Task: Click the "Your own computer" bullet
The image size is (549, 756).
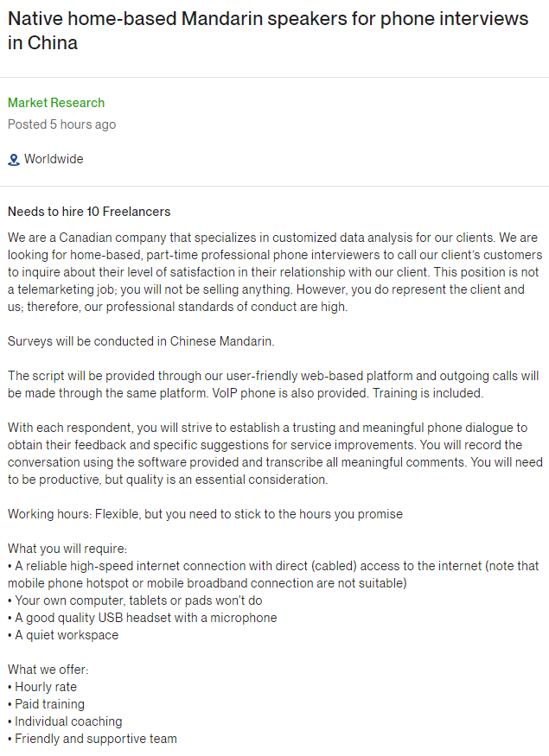Action: click(138, 600)
